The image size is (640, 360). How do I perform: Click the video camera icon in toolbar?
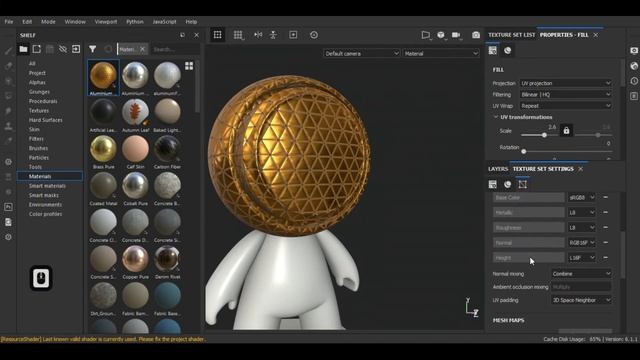pos(456,35)
